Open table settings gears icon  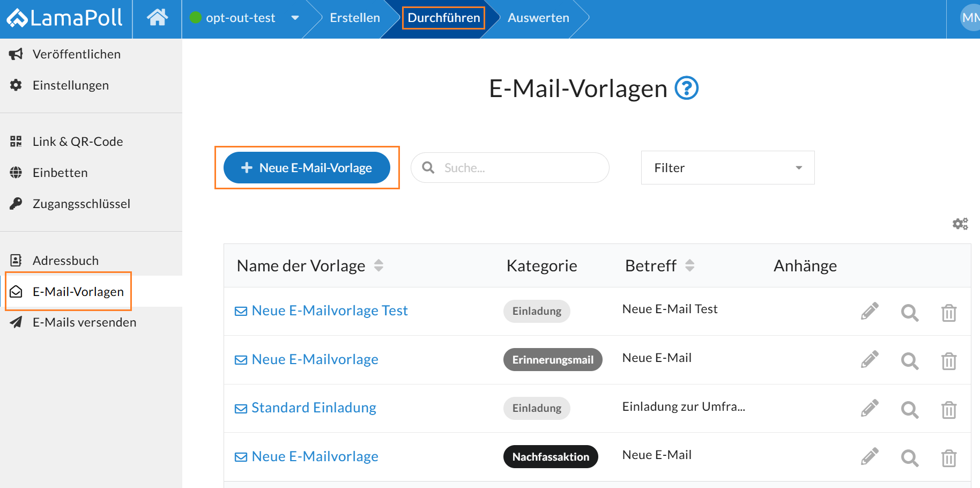(960, 224)
